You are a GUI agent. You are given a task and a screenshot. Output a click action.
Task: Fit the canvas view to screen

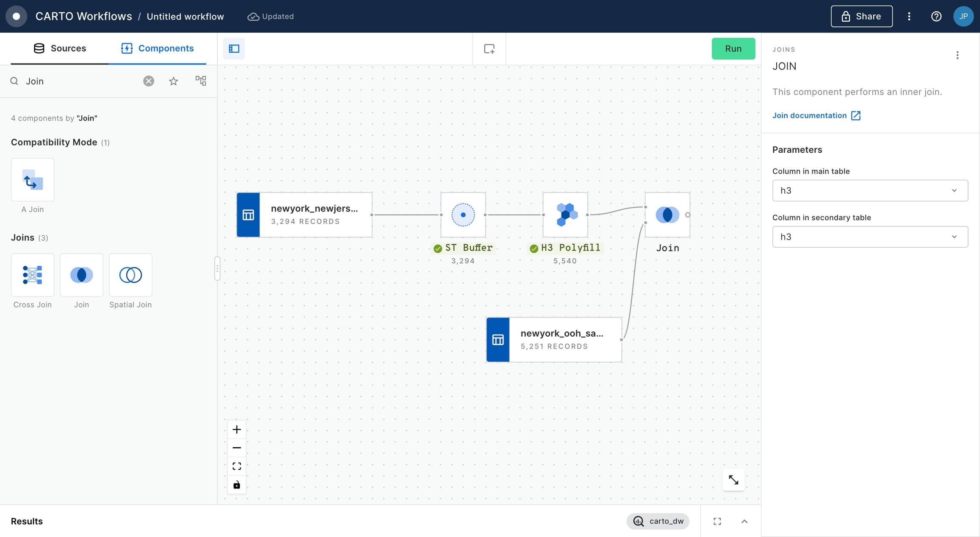tap(237, 466)
